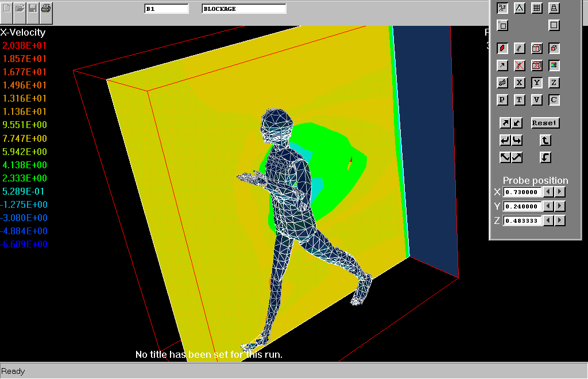588x379 pixels.
Task: Click the crossed-out cube icon
Action: tap(537, 65)
